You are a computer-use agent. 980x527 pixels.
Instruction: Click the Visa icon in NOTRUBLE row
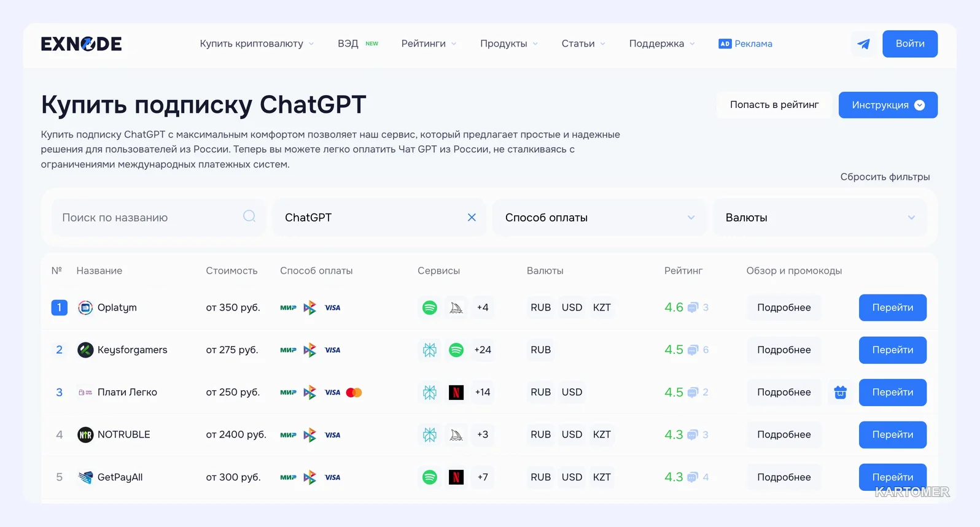coord(332,434)
